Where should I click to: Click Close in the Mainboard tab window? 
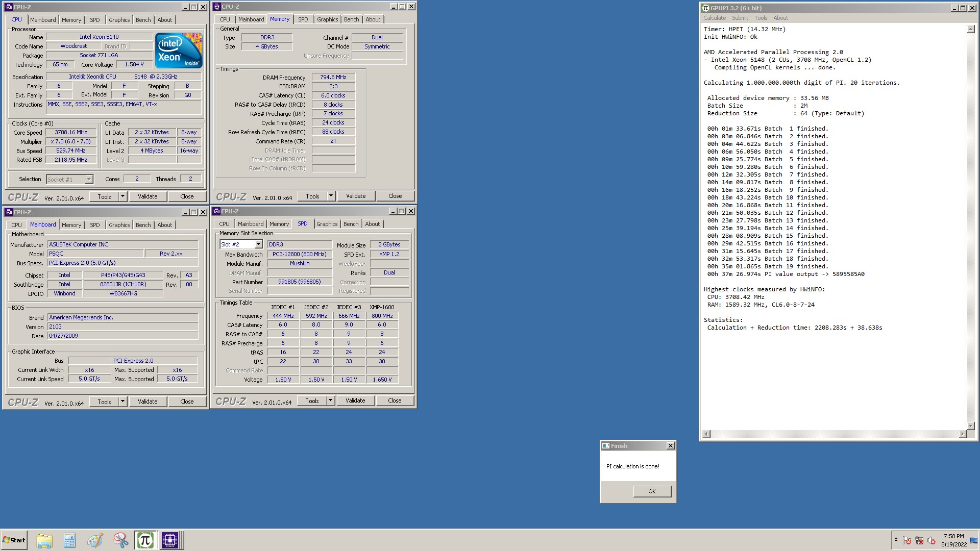tap(187, 402)
